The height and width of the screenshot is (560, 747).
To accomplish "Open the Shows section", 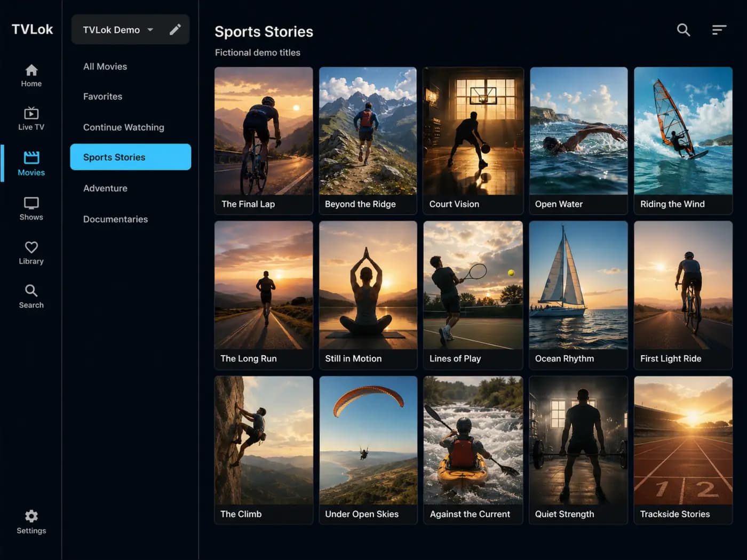I will [31, 208].
